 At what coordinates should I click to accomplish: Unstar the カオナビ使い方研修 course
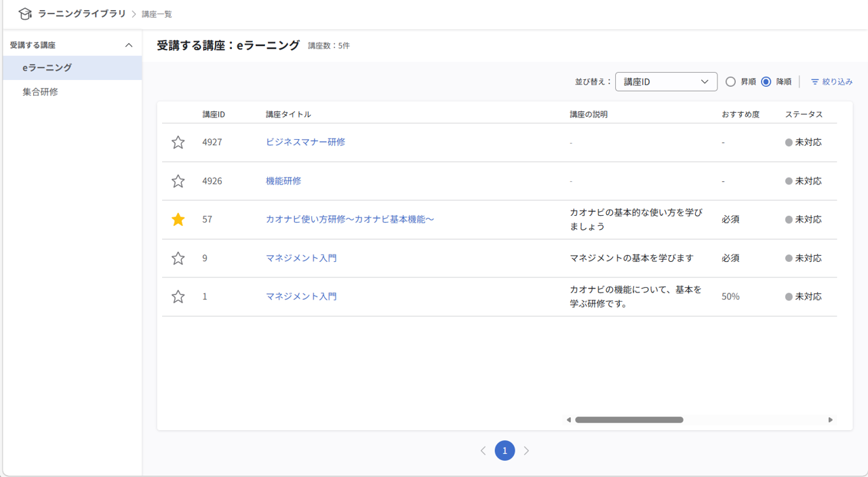tap(178, 220)
